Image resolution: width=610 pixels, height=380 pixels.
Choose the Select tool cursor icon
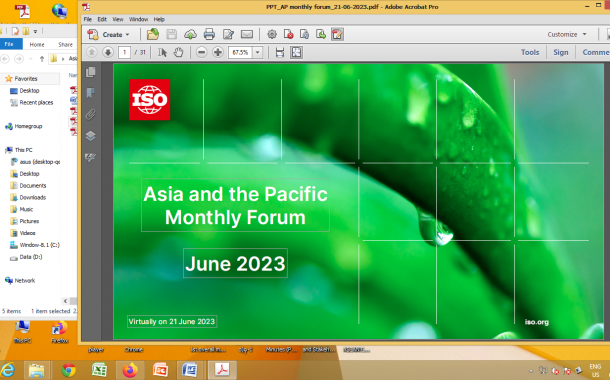pyautogui.click(x=162, y=52)
